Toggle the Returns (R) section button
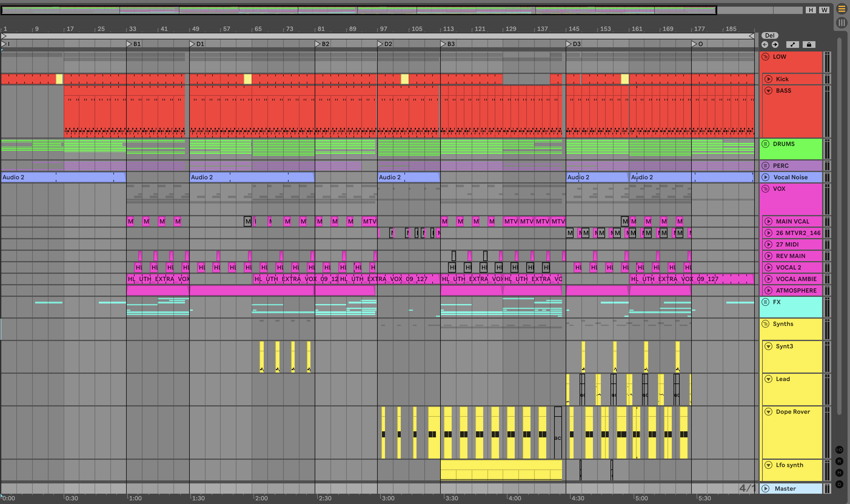The height and width of the screenshot is (504, 850). pos(839,461)
